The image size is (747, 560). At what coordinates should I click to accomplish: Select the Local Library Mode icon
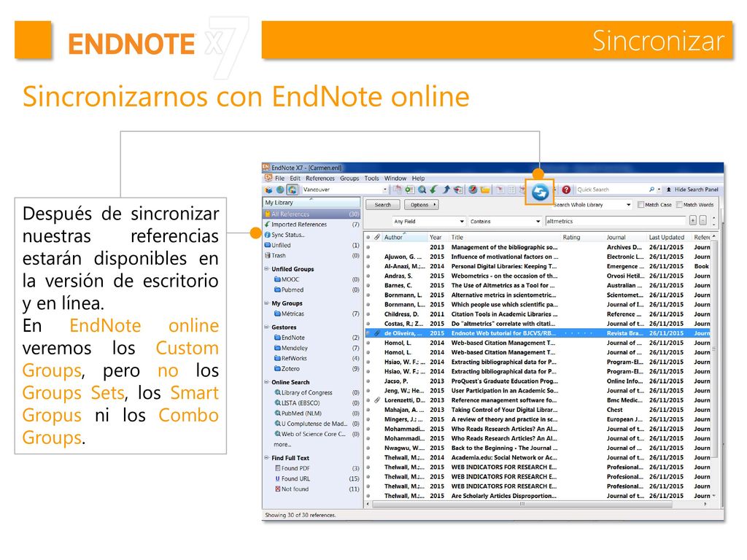pos(268,190)
